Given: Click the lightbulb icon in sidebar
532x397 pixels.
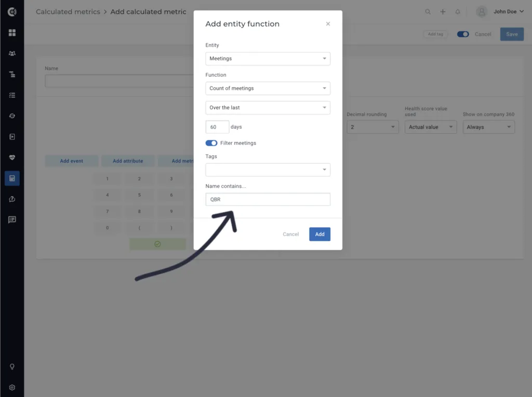Looking at the screenshot, I should [x=12, y=366].
